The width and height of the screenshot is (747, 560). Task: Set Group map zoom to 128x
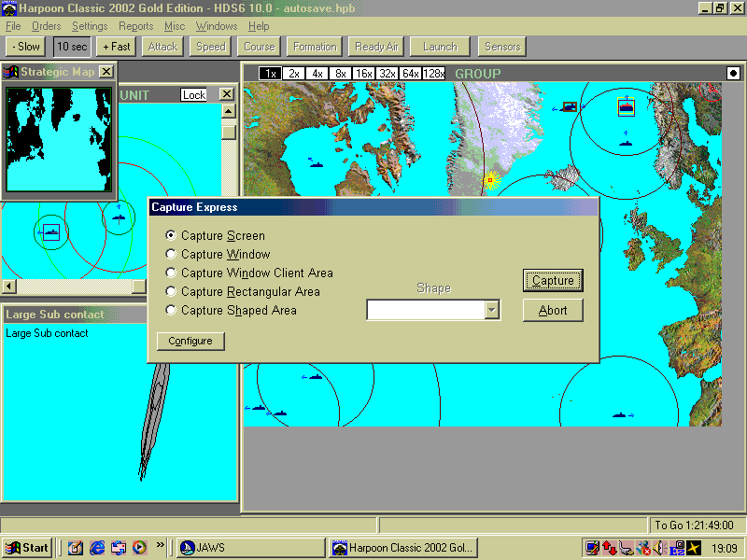(433, 74)
